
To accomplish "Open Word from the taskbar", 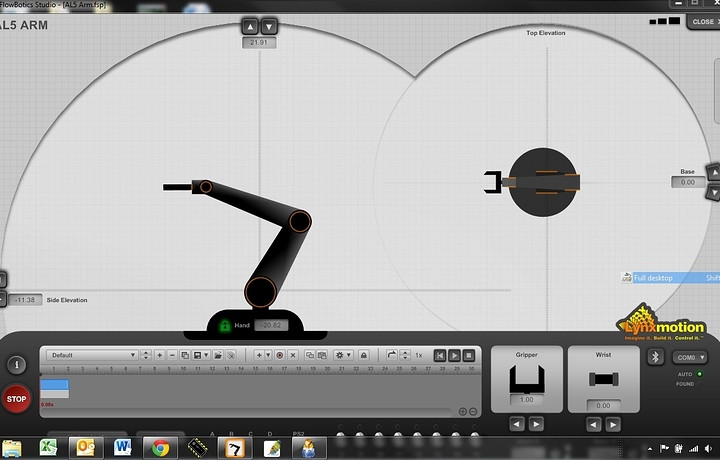I will pos(122,448).
